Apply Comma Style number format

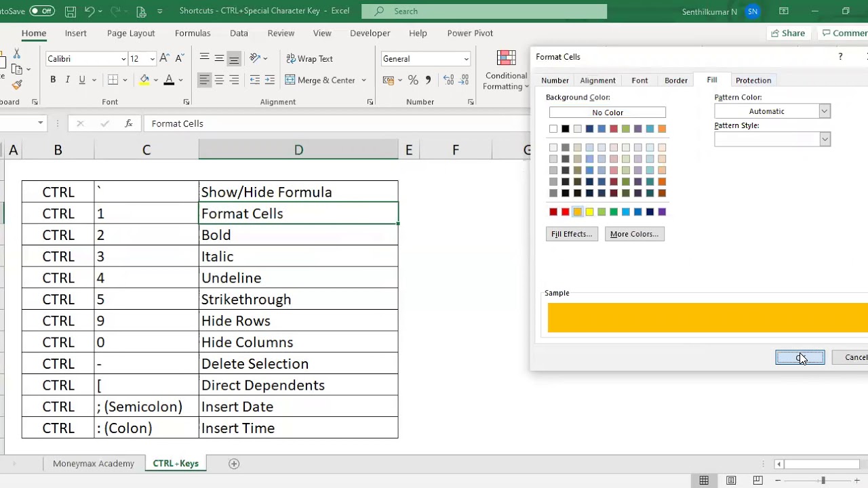pos(428,80)
